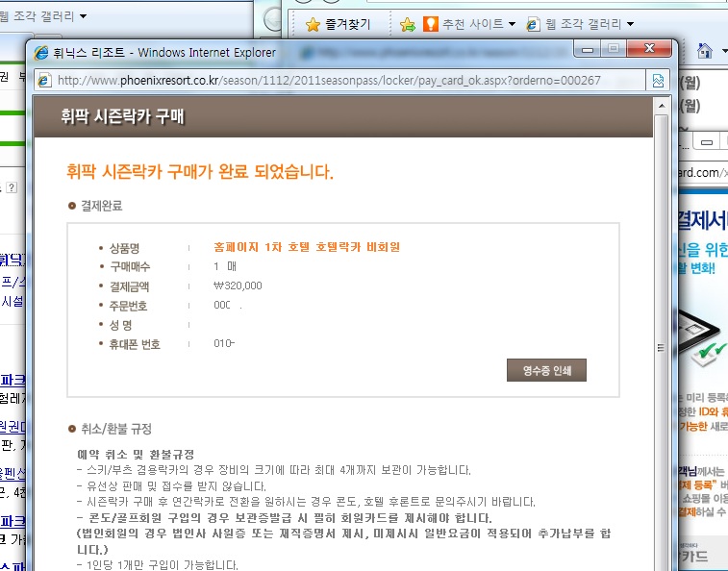Click the compatibility view icon in address bar
The width and height of the screenshot is (728, 571).
(658, 81)
